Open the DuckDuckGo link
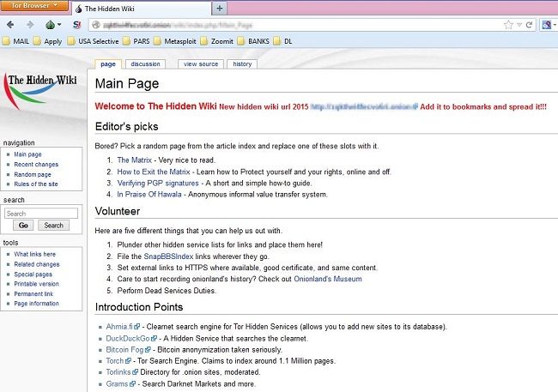Screen dimensions: 558x392 (128, 338)
